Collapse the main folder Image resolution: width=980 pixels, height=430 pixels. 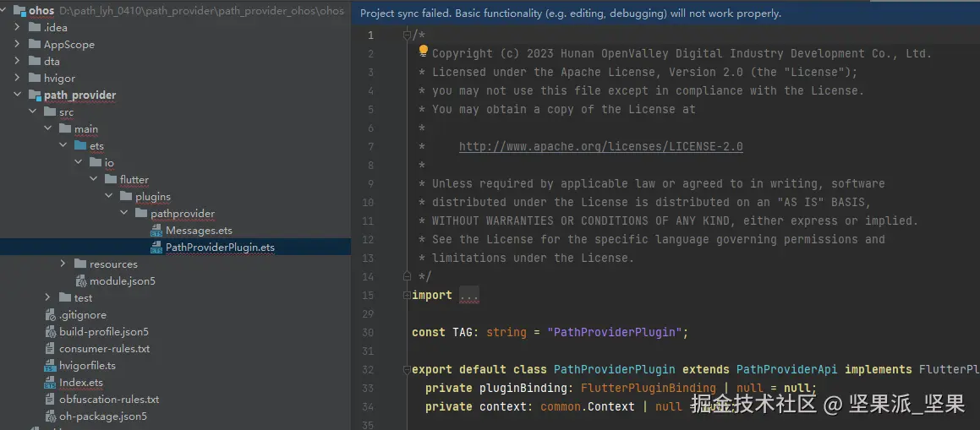tap(48, 129)
